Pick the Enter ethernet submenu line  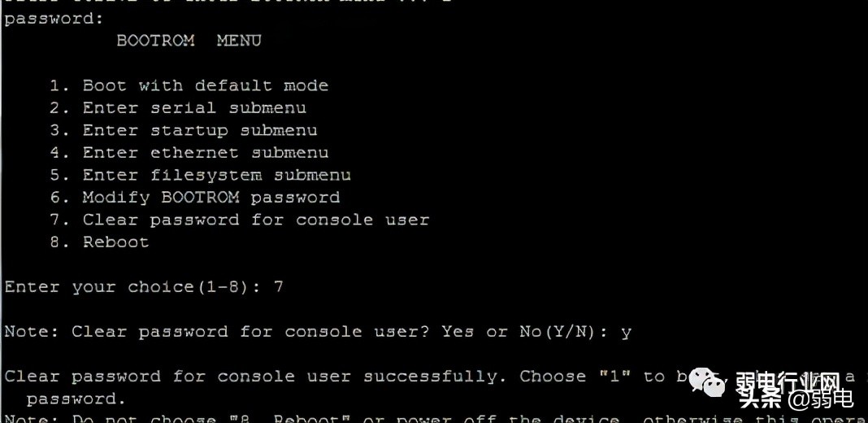tap(189, 152)
